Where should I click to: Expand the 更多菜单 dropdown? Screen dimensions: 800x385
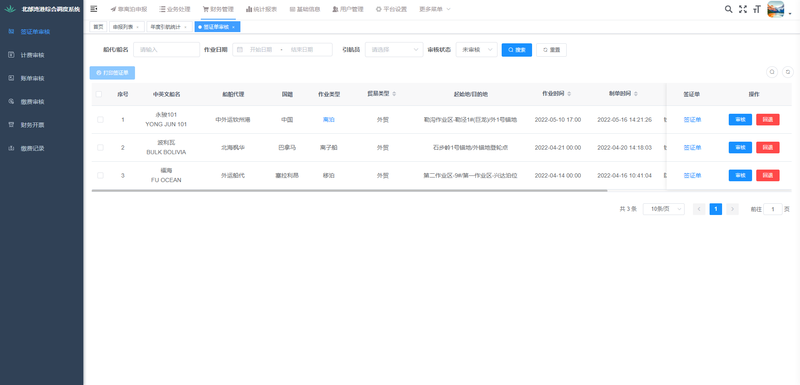tap(435, 9)
